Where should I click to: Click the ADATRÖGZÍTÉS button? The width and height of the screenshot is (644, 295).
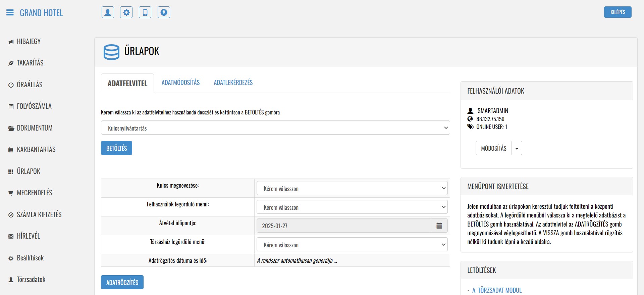[122, 283]
